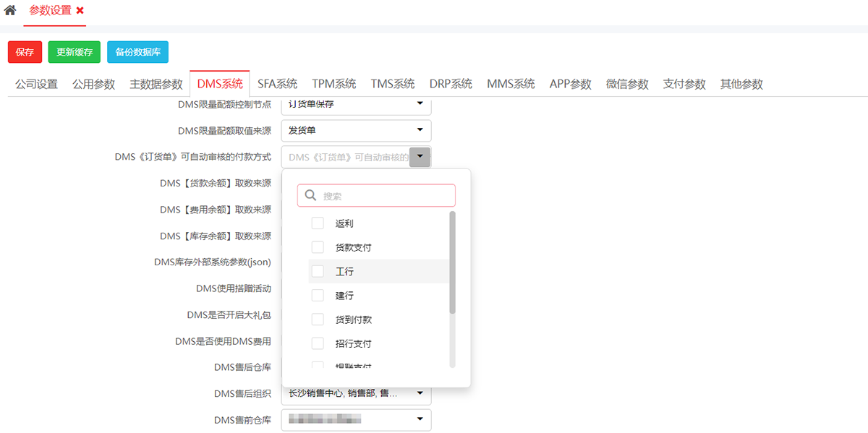The height and width of the screenshot is (433, 868).
Task: Enable the 货款支付 checkbox
Action: click(318, 247)
